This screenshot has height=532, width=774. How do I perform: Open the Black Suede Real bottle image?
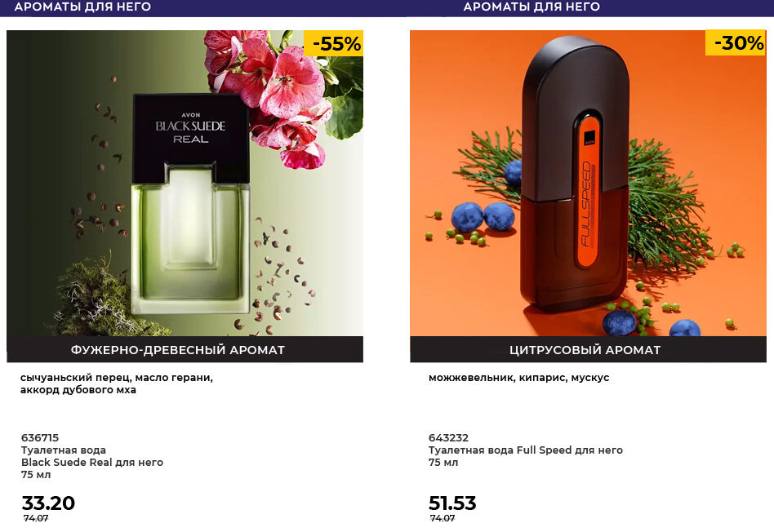(190, 204)
